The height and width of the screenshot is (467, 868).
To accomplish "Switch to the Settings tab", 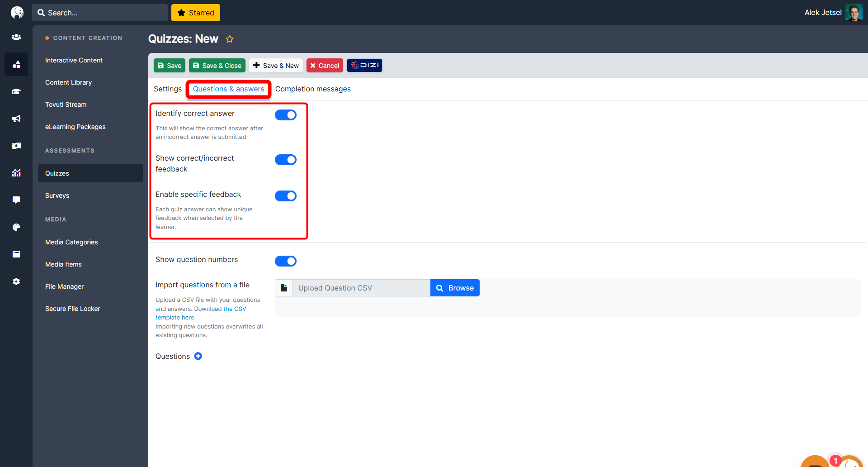I will [168, 89].
